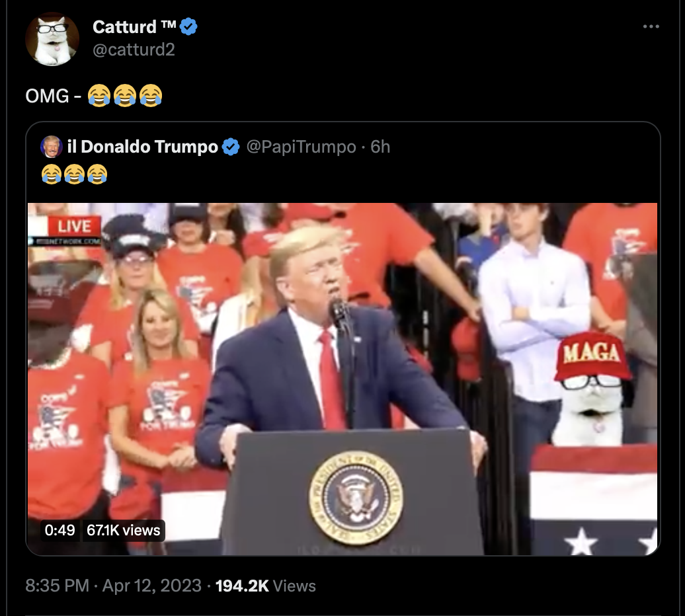The image size is (685, 616).
Task: Click il Donaldo Trumpo's verified checkmark badge
Action: pos(231,147)
